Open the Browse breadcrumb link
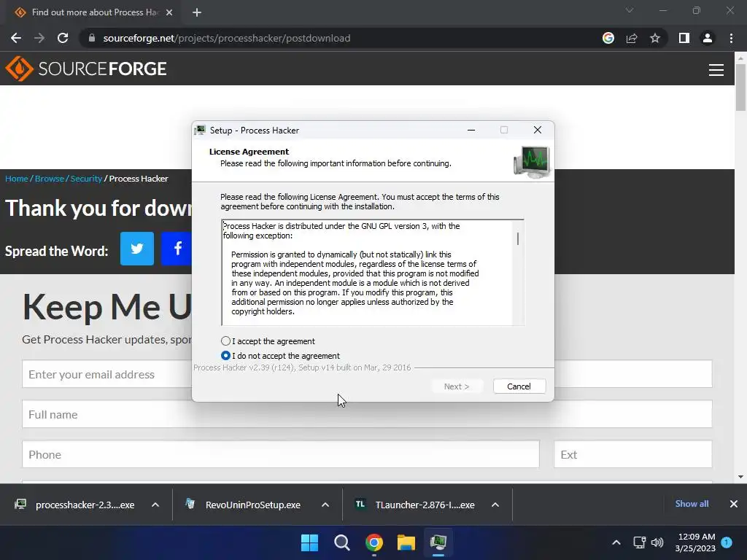 (50, 179)
